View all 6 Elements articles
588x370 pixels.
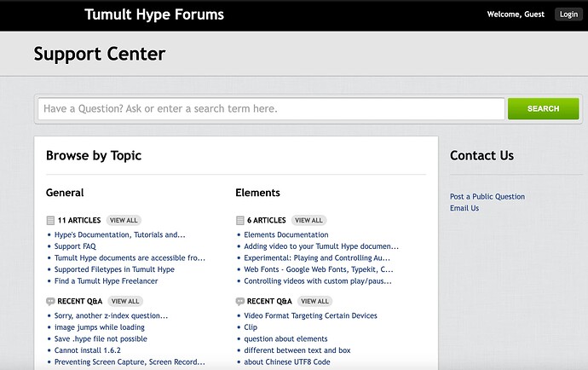[308, 220]
